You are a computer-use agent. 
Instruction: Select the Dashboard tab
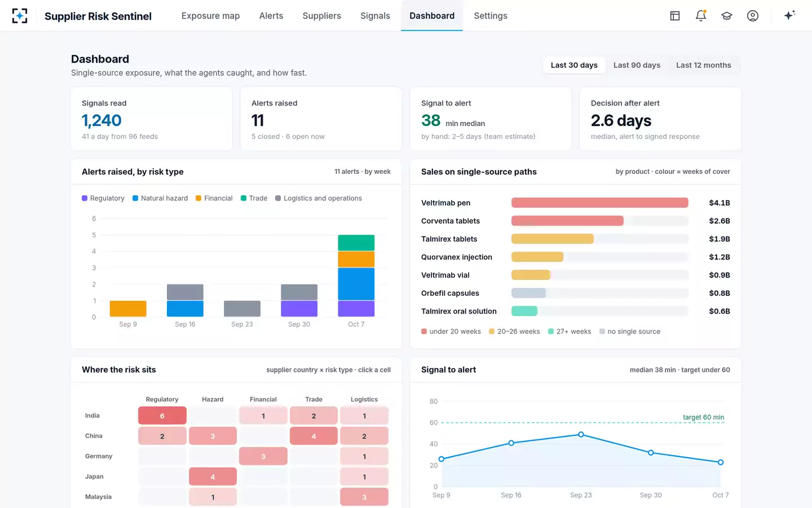[432, 16]
